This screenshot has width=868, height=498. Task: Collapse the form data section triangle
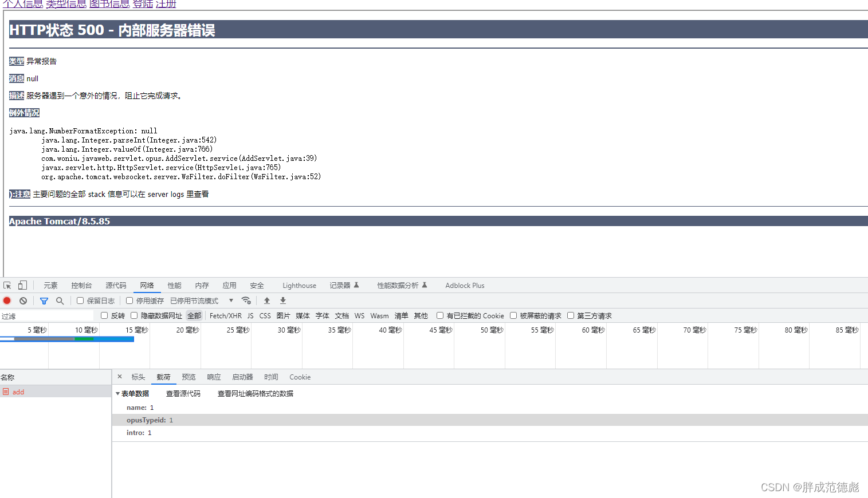click(x=117, y=394)
